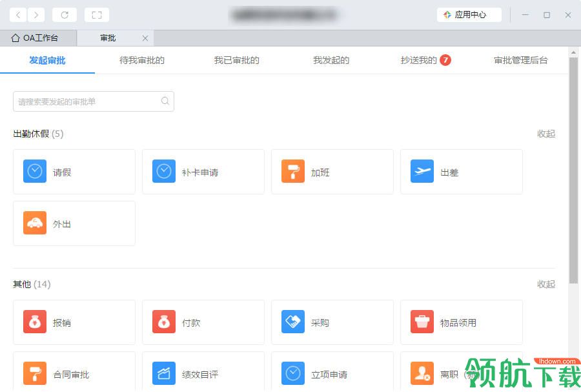Open the 审批管理后台 tab
Screen dimensions: 581x392
point(520,60)
